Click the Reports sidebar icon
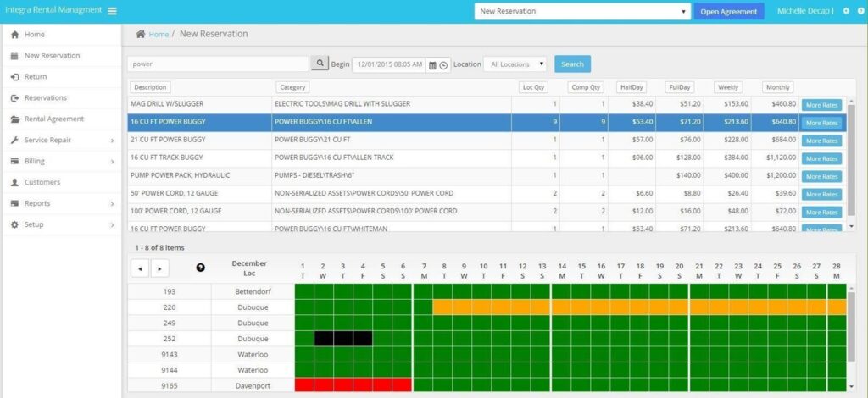 point(15,203)
